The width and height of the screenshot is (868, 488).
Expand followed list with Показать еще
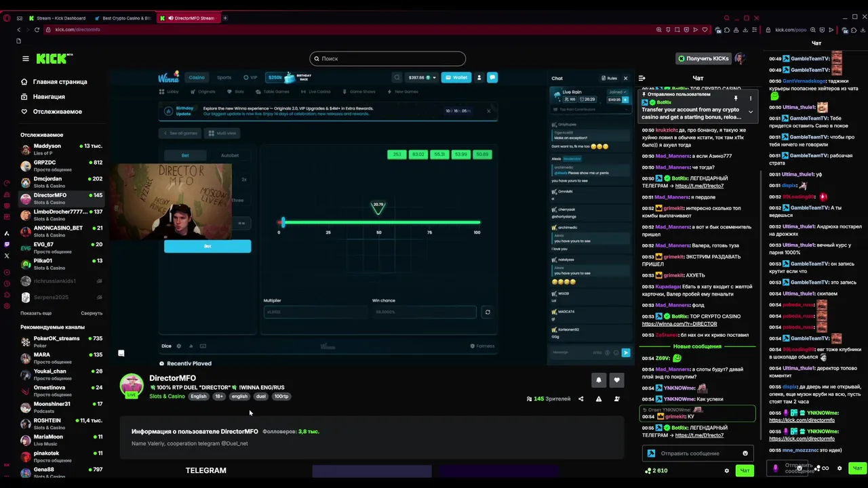tap(36, 313)
